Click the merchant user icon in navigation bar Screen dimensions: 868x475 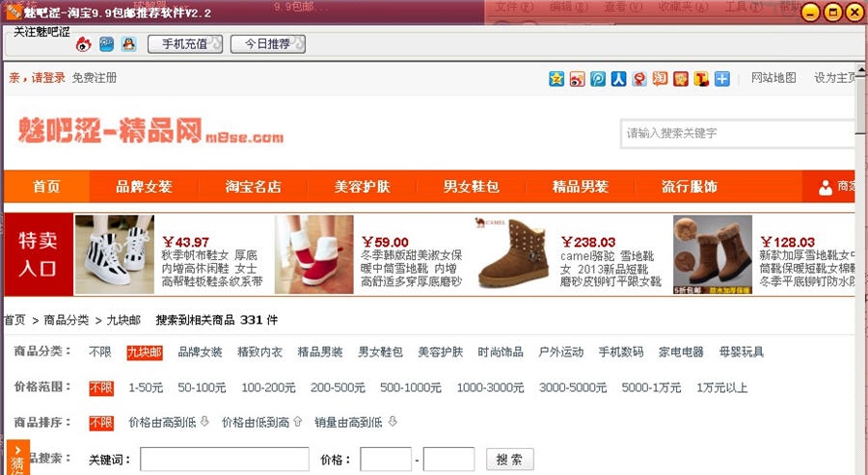(x=826, y=188)
